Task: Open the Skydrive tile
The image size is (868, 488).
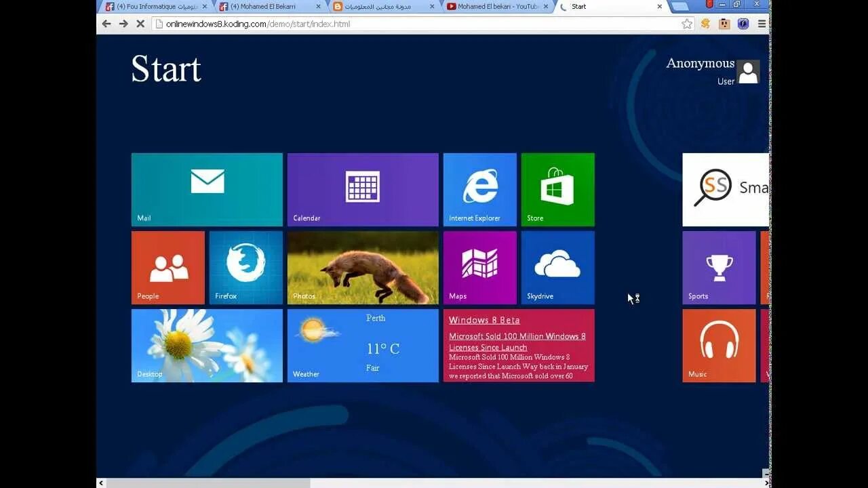Action: pos(558,268)
